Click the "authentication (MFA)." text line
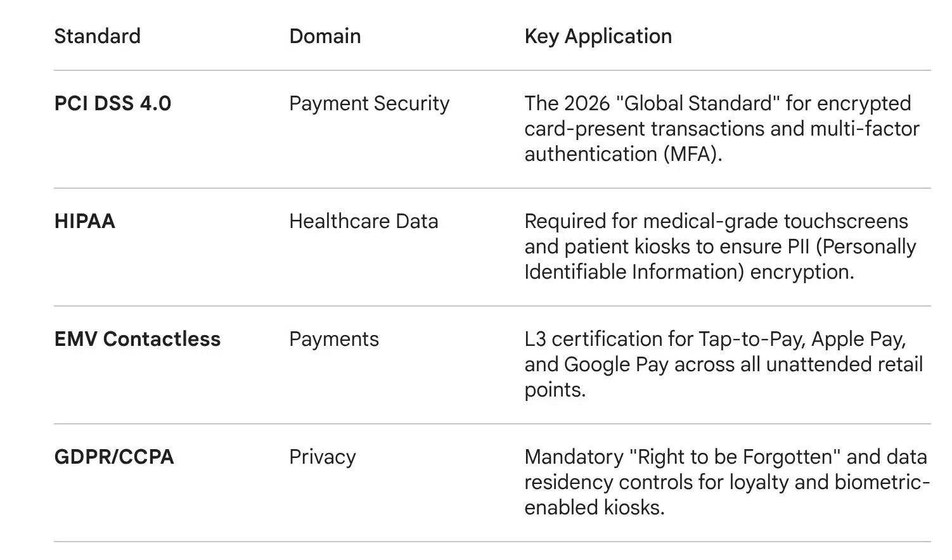This screenshot has width=952, height=560. coord(622,154)
